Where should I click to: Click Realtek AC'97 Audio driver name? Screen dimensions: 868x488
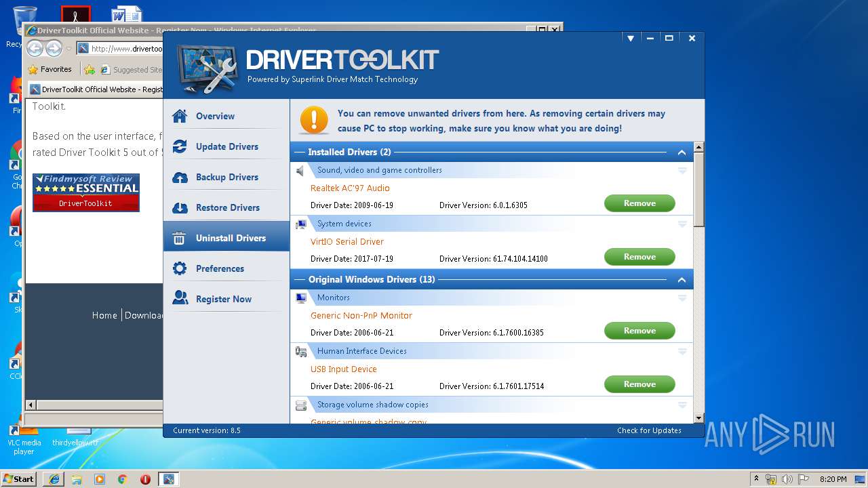coord(350,188)
